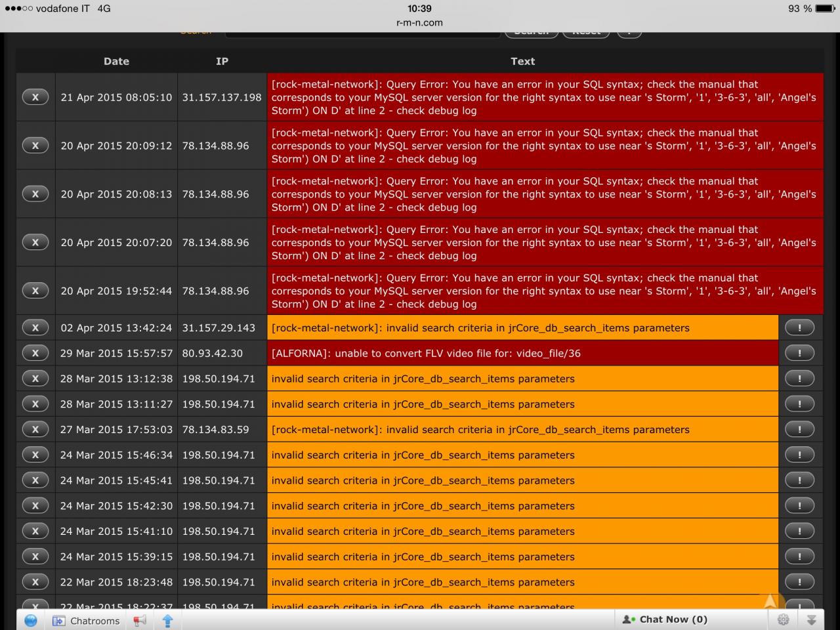Tap the r-m-n.com address bar
The image size is (840, 630).
[419, 22]
